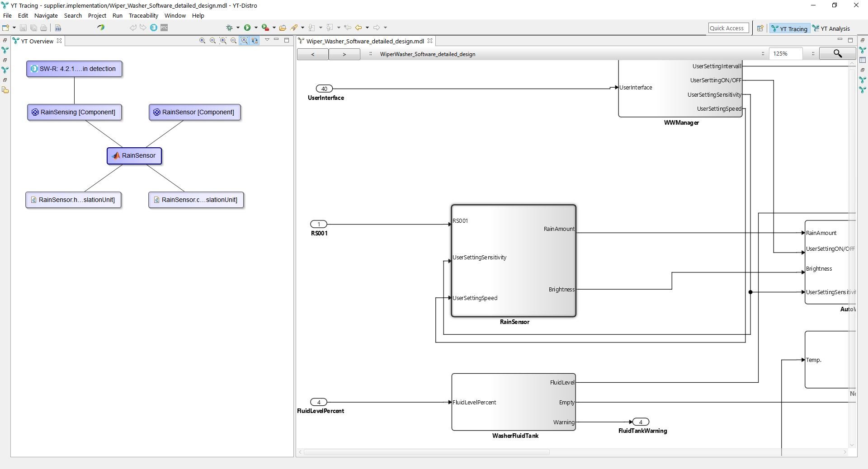This screenshot has width=868, height=469.
Task: Click the green Run button icon
Action: tap(247, 28)
